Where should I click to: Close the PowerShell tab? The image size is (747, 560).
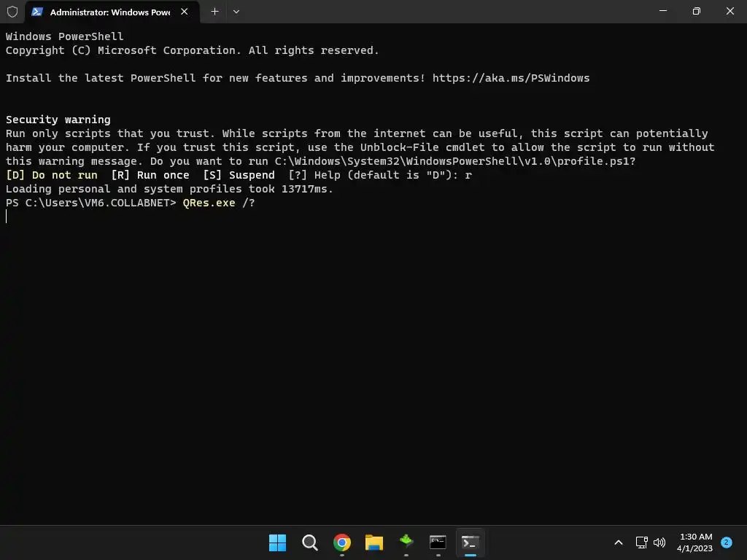click(185, 12)
